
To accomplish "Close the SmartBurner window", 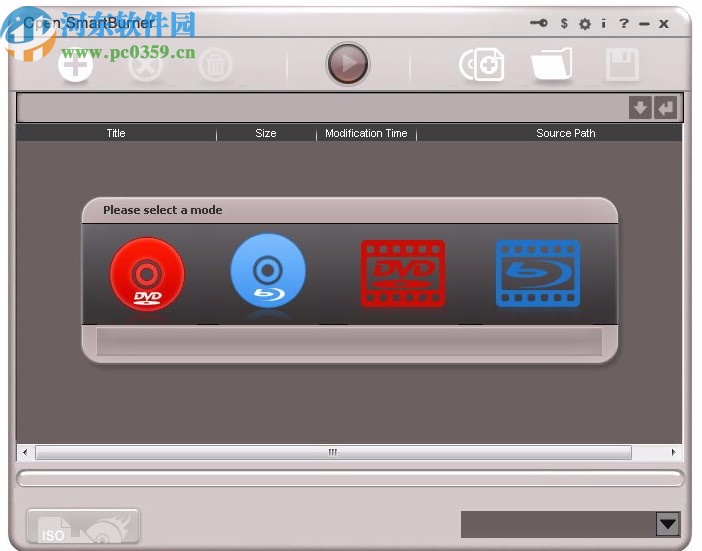I will [664, 24].
